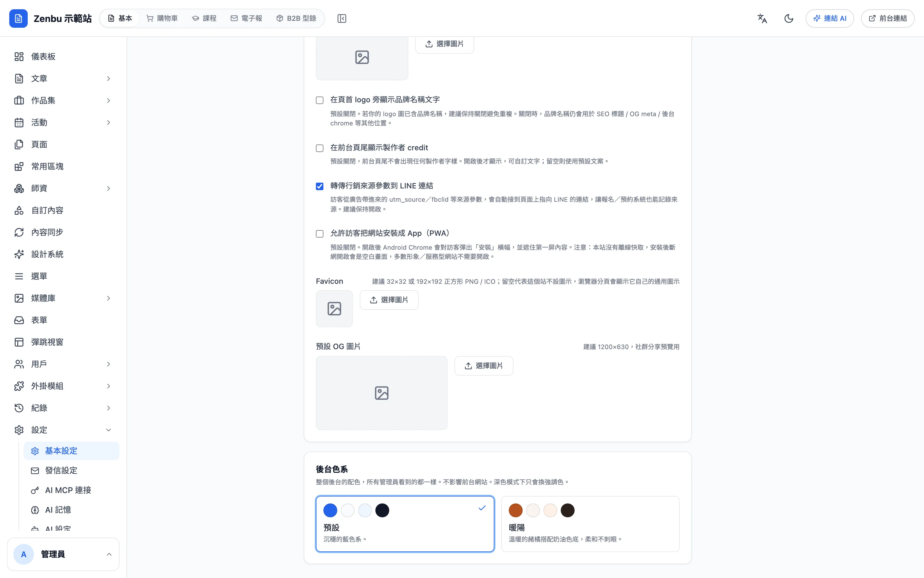The height and width of the screenshot is (578, 924).
Task: Switch to the B2B 型錄 top tab
Action: coord(296,18)
